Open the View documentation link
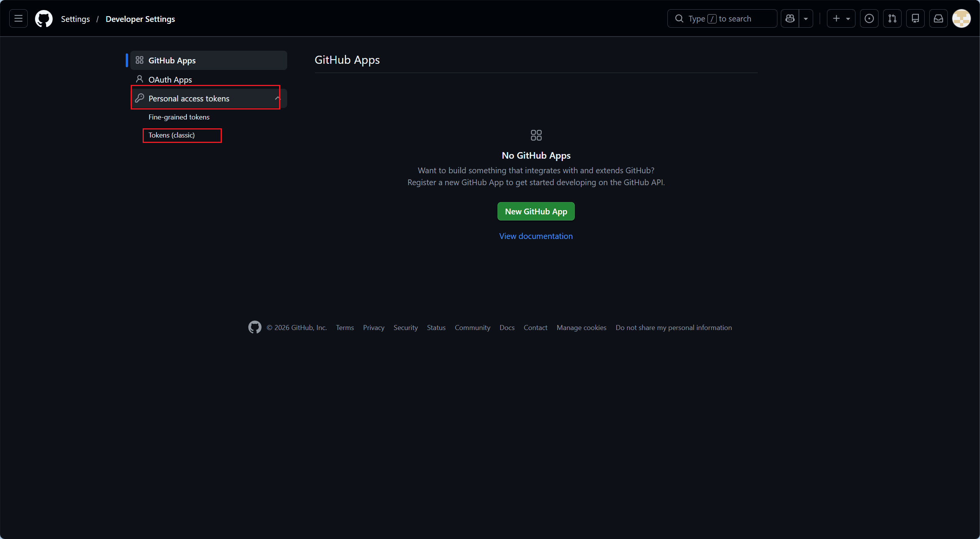 536,236
